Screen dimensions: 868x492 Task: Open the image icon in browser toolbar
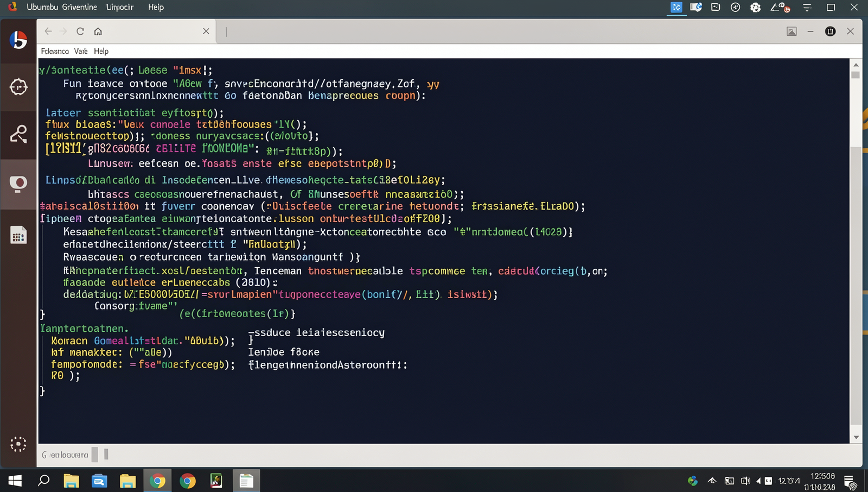[x=792, y=31]
